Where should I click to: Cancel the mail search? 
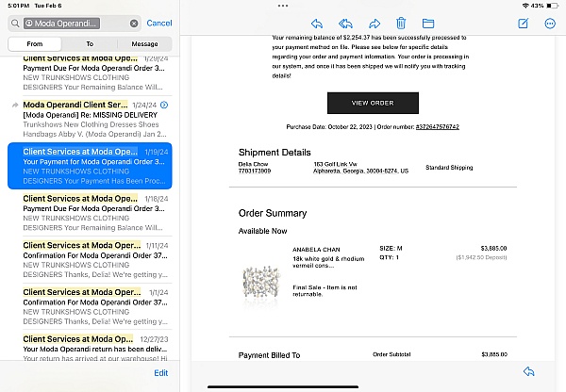pyautogui.click(x=159, y=23)
